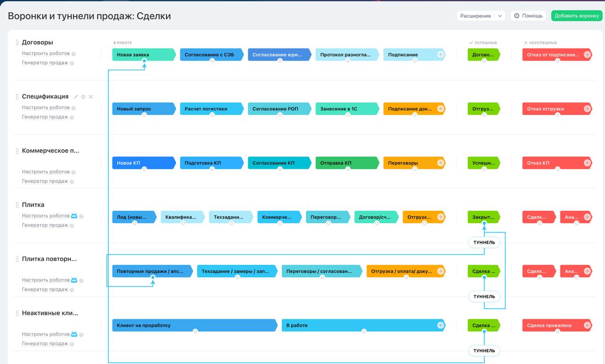Click the plus icon on Подписание док... stage
The height and width of the screenshot is (364, 605).
click(441, 109)
